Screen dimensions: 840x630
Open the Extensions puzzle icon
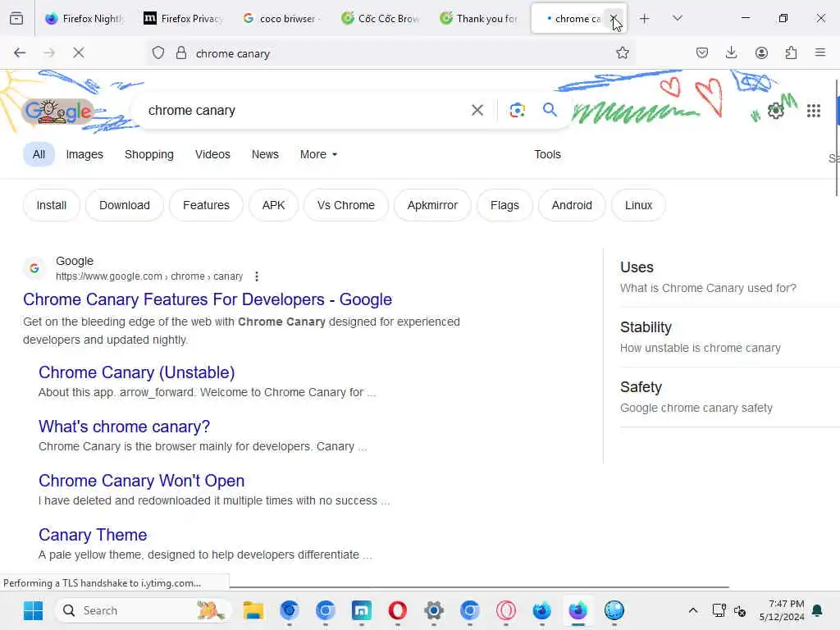click(x=791, y=52)
